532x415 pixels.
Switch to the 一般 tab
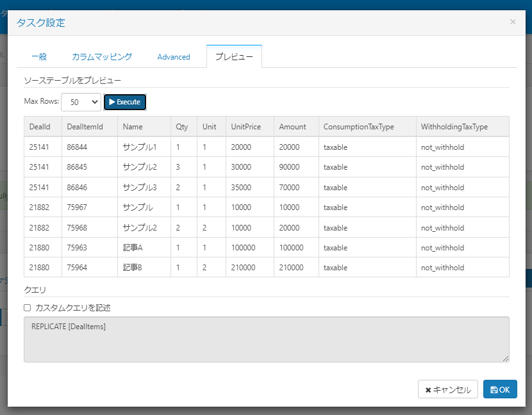(39, 56)
